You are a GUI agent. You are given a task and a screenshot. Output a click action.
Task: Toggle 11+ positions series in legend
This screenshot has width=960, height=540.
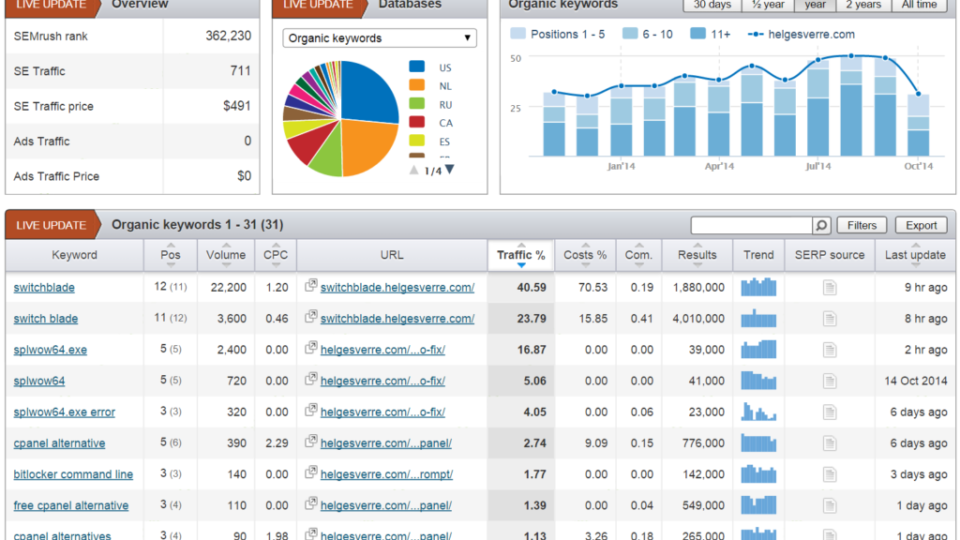tap(710, 34)
